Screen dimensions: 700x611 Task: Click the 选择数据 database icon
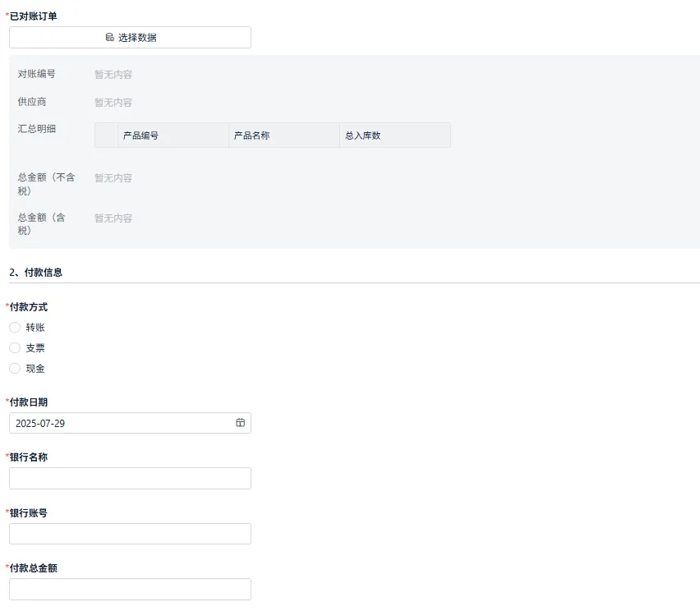coord(109,37)
